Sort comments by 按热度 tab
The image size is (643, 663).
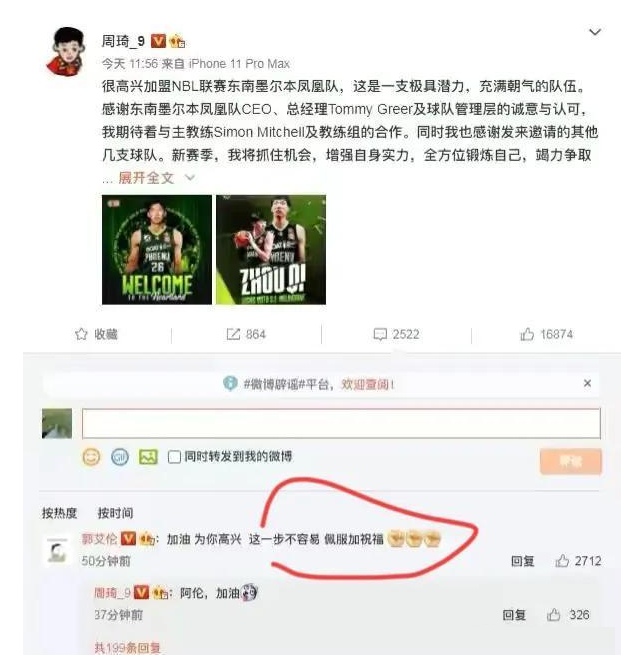(59, 513)
